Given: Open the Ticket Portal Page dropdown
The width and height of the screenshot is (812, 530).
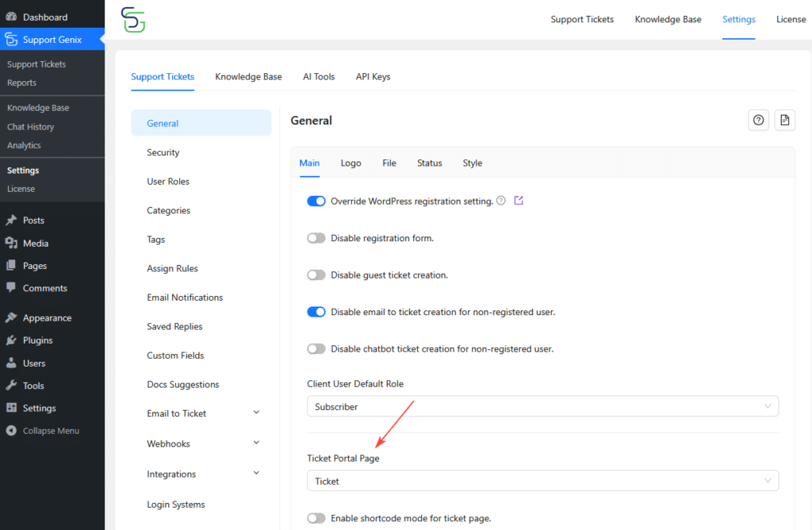Looking at the screenshot, I should (542, 481).
